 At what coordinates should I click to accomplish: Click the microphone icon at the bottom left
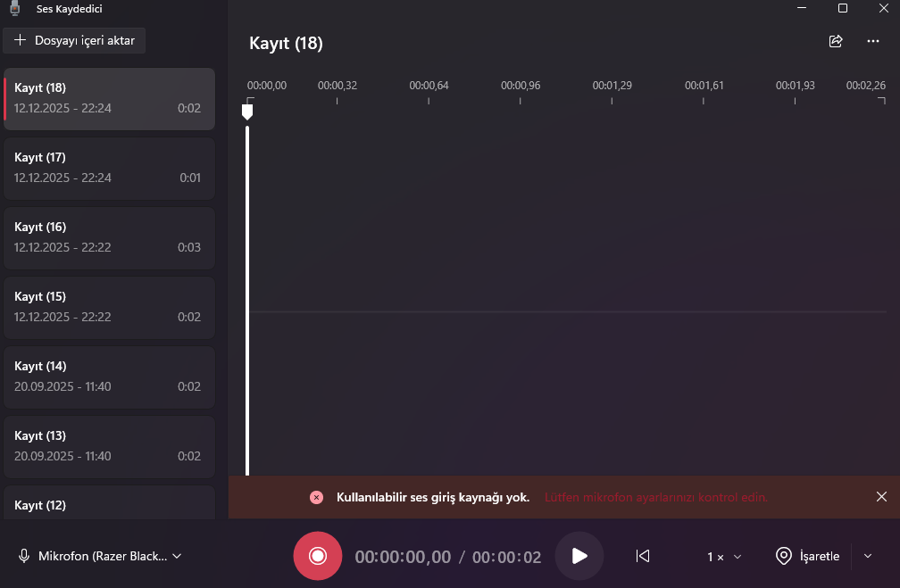coord(24,556)
